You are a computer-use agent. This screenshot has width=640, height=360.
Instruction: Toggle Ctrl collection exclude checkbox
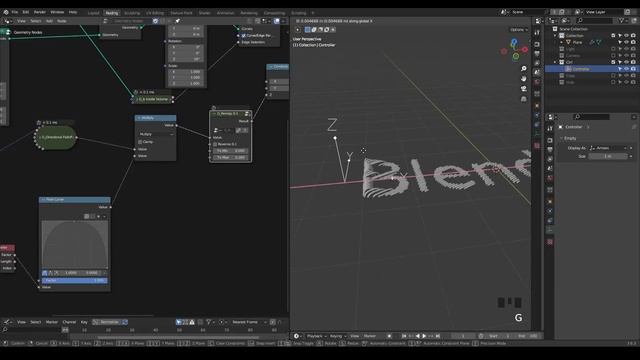[x=613, y=62]
